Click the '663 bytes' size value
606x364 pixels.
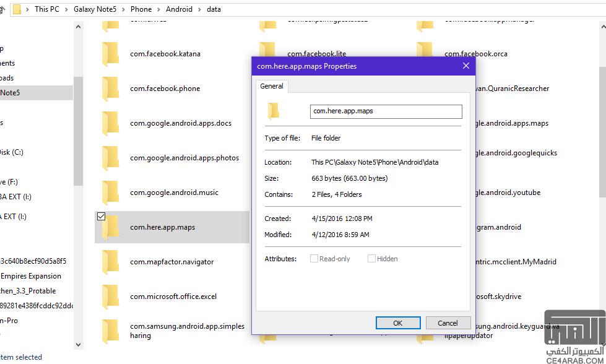point(349,178)
